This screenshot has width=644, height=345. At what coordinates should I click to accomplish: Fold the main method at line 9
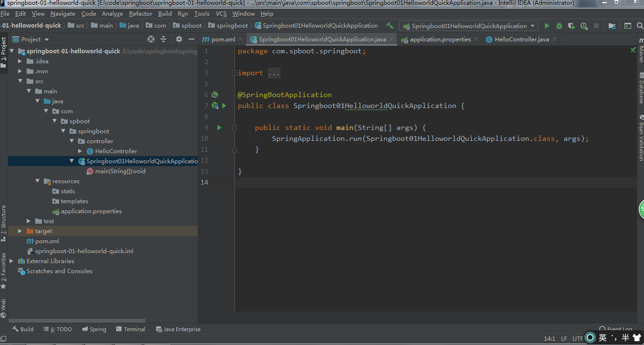234,128
